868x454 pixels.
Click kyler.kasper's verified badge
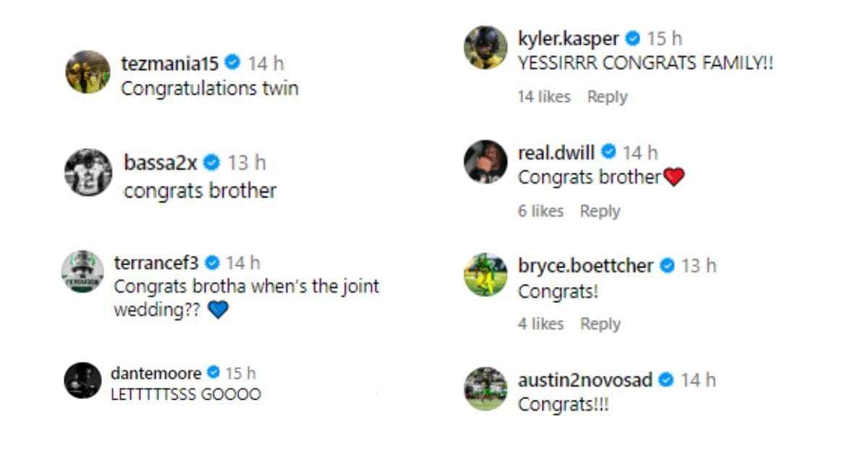tap(634, 39)
